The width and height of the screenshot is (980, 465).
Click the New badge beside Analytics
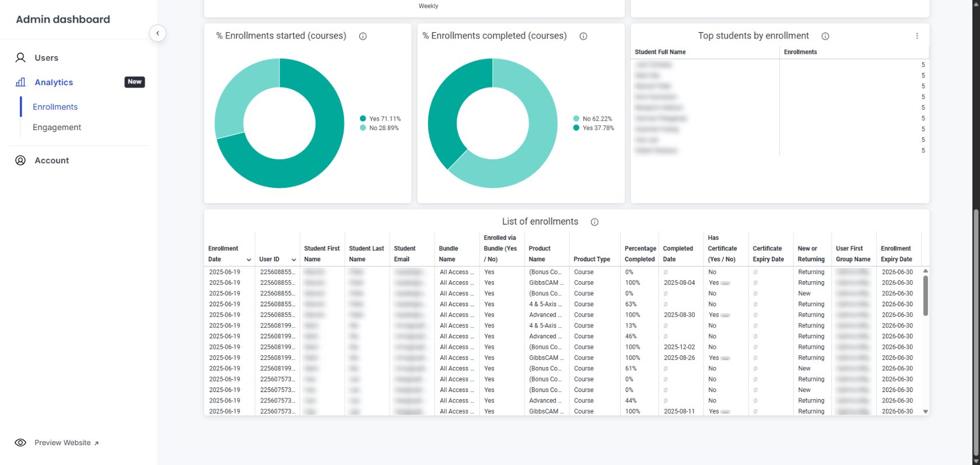pyautogui.click(x=135, y=82)
